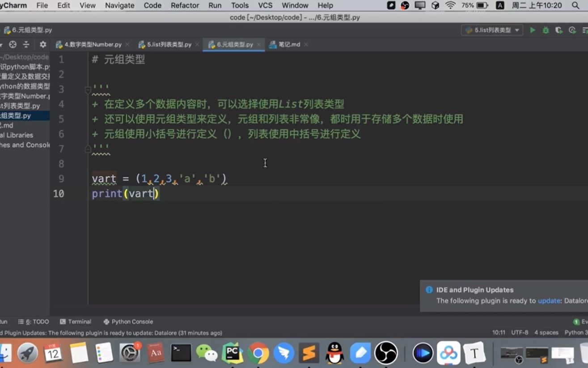
Task: Open the Event Log indicator at bottom right
Action: tap(576, 321)
